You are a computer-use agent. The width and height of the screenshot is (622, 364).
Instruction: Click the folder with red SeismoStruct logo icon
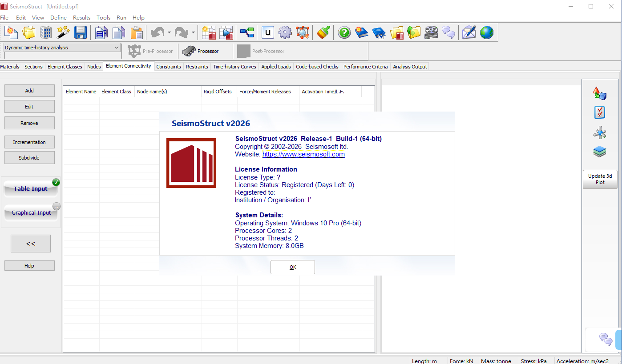click(x=396, y=32)
